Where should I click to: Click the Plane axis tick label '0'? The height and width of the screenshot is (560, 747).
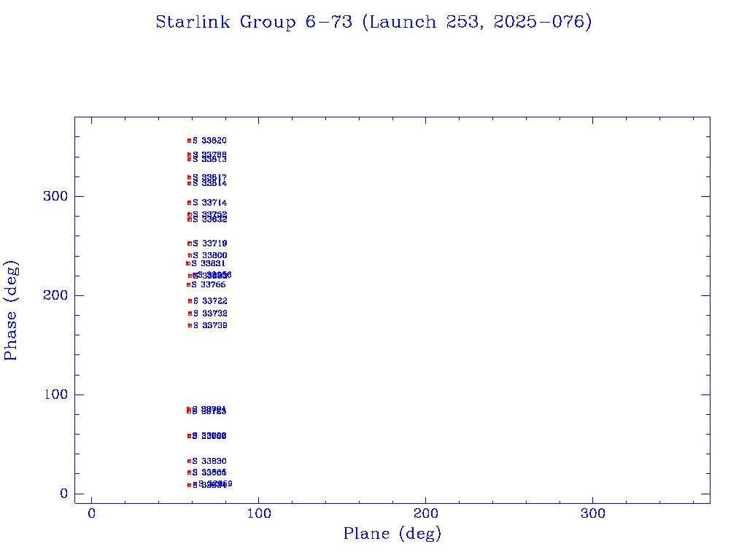click(x=91, y=513)
